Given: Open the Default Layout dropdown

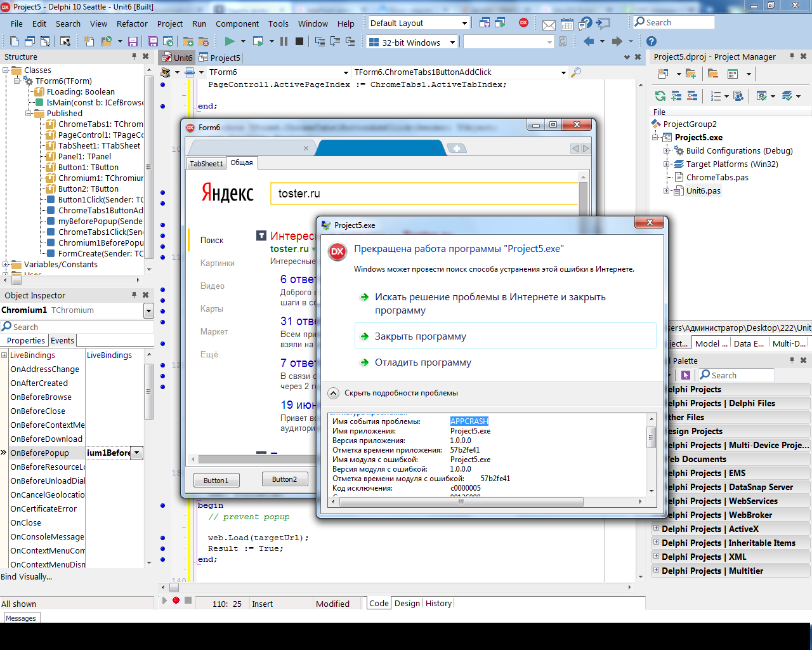Looking at the screenshot, I should point(464,23).
